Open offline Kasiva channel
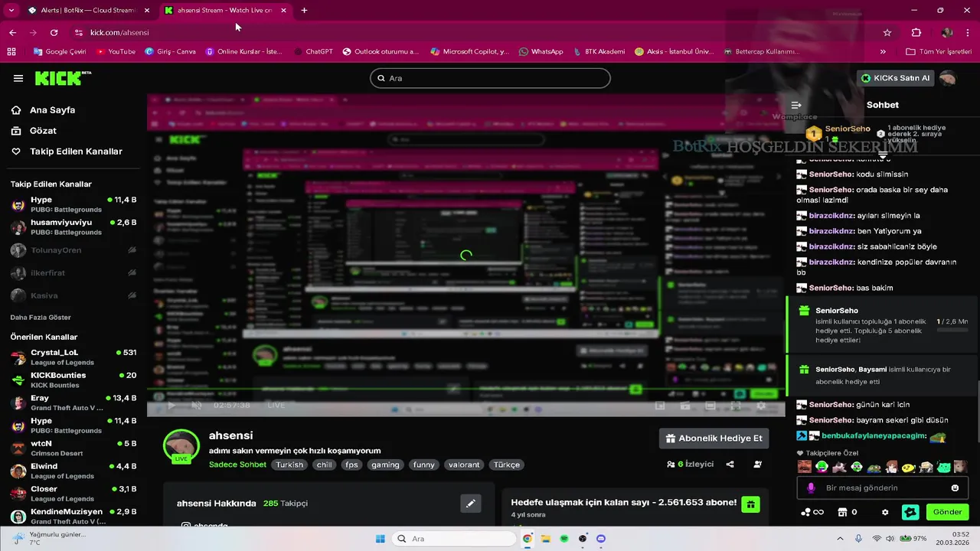Screen dimensions: 980x551 pos(73,295)
